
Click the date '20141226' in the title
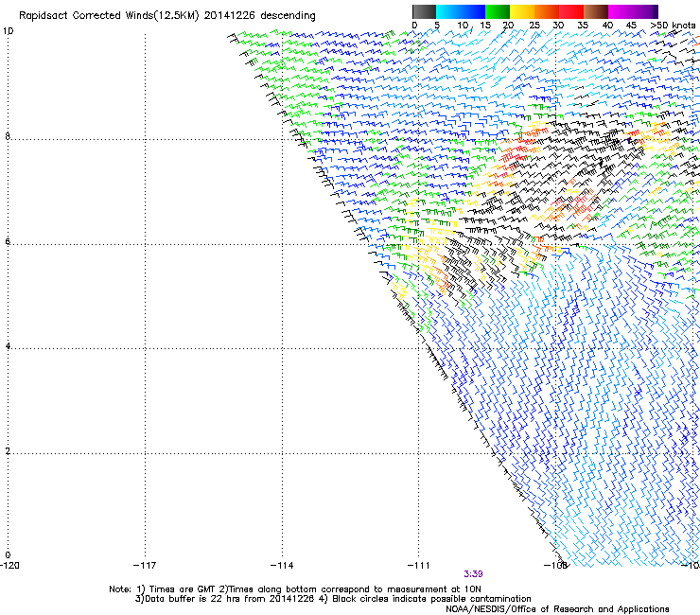click(x=230, y=16)
